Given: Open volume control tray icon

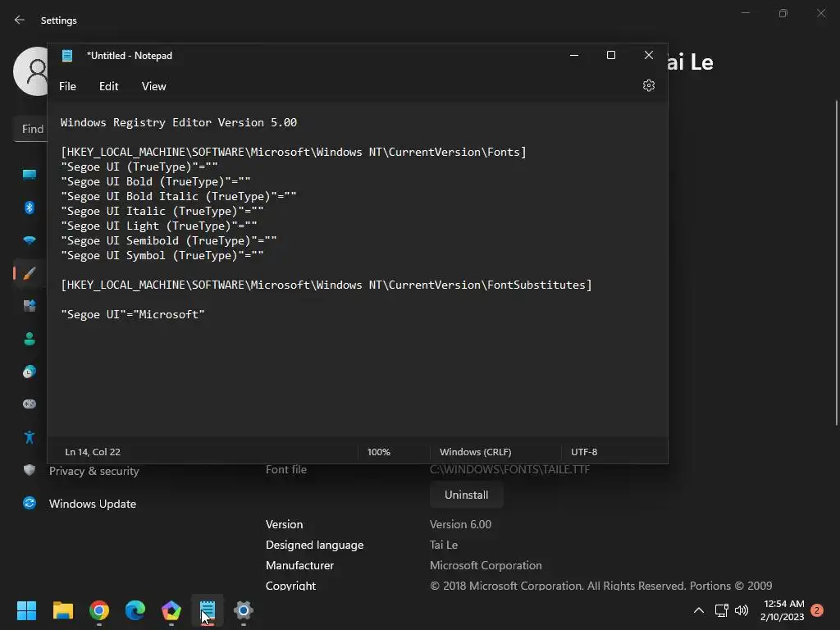Looking at the screenshot, I should coord(742,610).
